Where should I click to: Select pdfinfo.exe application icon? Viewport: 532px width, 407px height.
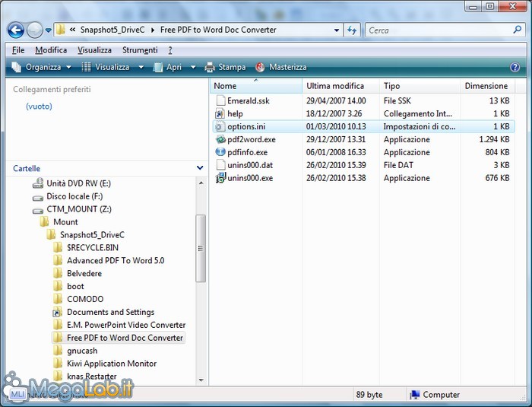click(220, 152)
